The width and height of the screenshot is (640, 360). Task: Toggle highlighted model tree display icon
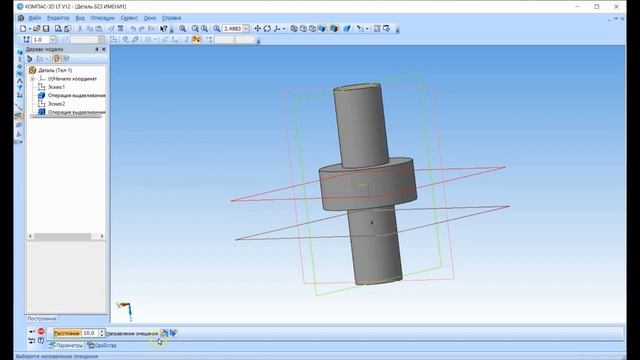click(56, 59)
